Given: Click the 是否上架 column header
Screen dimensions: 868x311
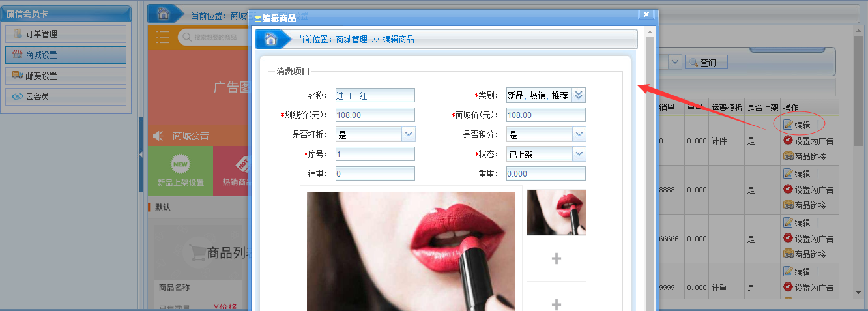Looking at the screenshot, I should point(762,108).
